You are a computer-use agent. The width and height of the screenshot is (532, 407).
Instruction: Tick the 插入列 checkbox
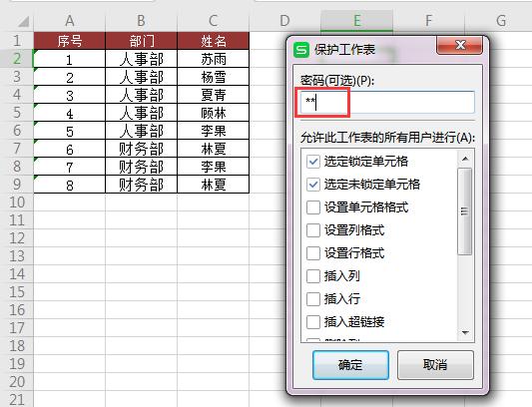click(313, 276)
